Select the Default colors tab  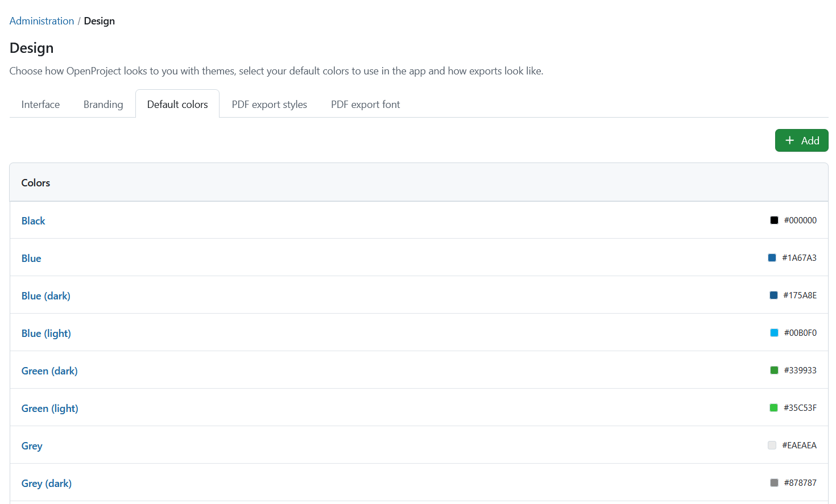pos(177,105)
